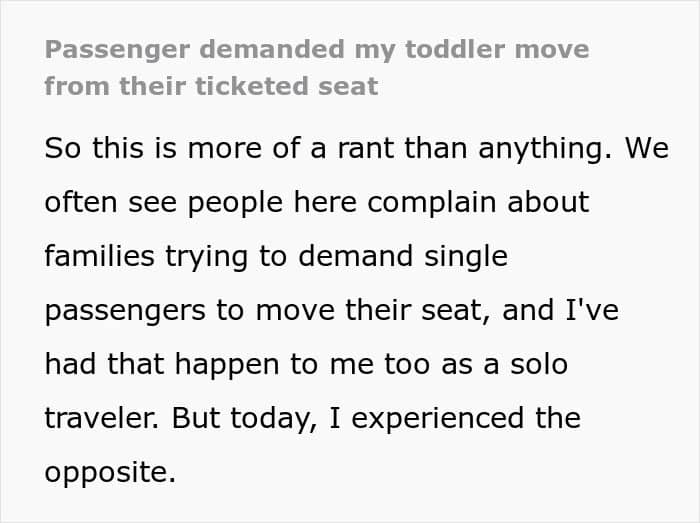The image size is (700, 523).
Task: Click the word "toddler" in the title
Action: [x=455, y=49]
